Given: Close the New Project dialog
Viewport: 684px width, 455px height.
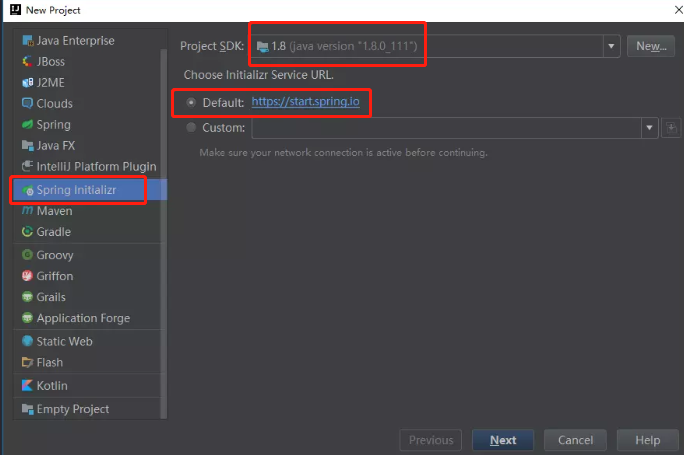Looking at the screenshot, I should 678,10.
